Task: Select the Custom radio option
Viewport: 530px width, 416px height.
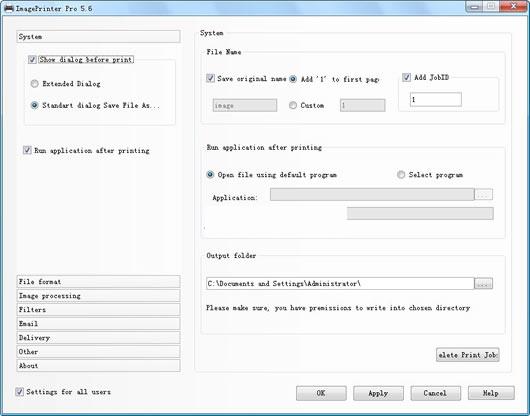Action: pyautogui.click(x=293, y=105)
